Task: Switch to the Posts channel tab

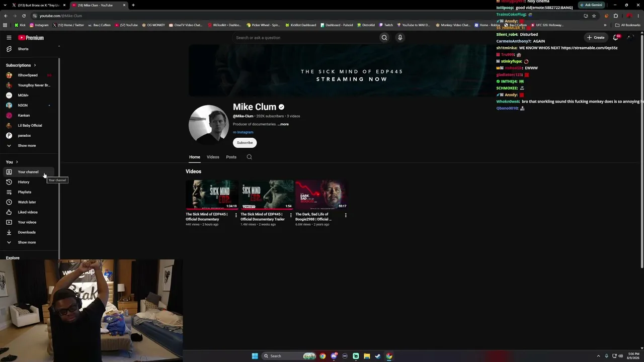Action: (231, 157)
